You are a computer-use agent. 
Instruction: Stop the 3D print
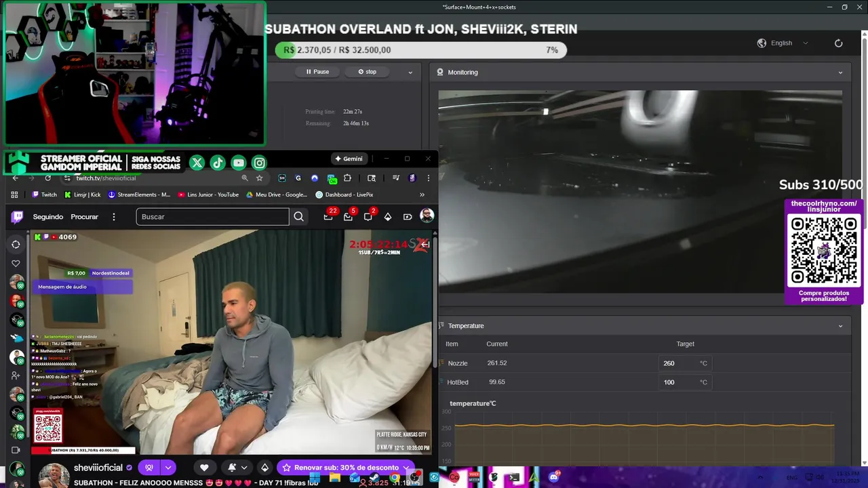pyautogui.click(x=367, y=72)
